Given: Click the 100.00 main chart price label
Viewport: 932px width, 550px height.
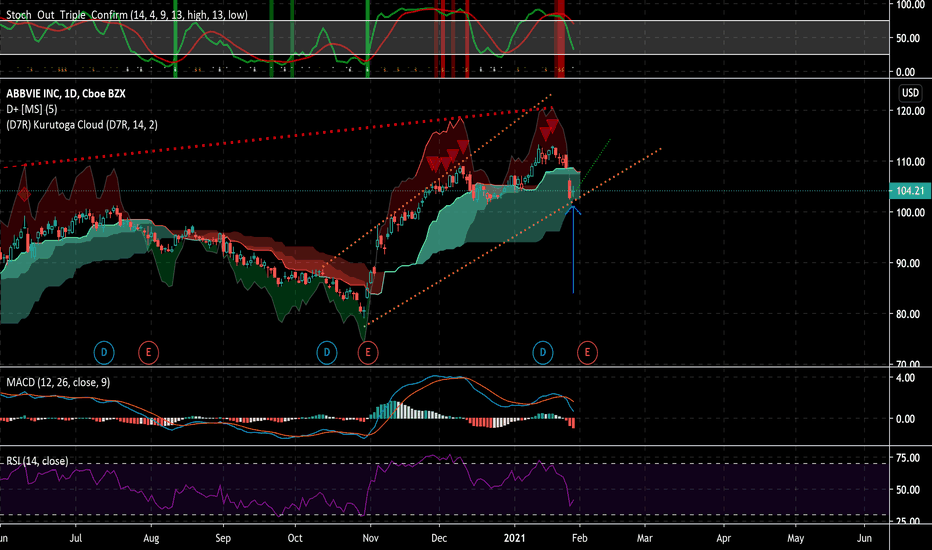Looking at the screenshot, I should point(910,213).
